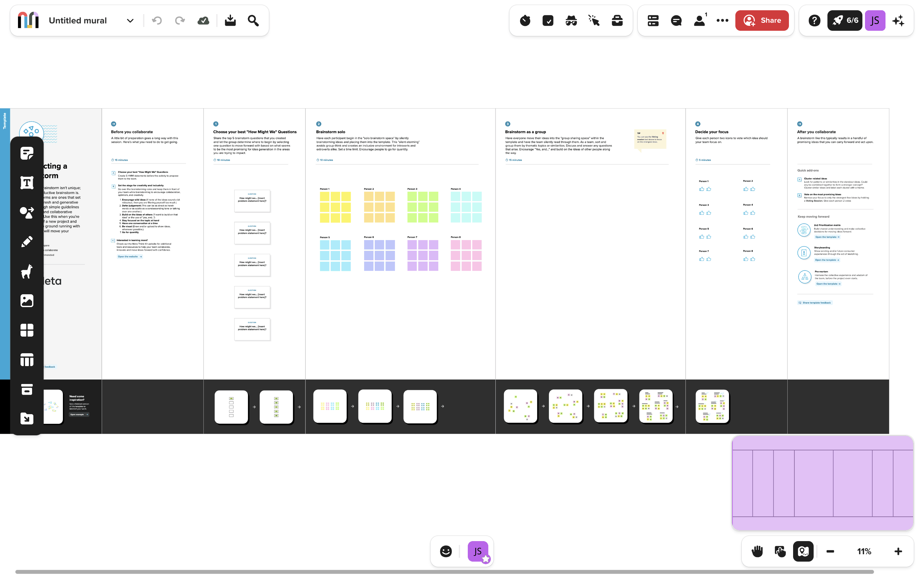Open the icons library llama tool
The height and width of the screenshot is (577, 924).
coord(27,271)
